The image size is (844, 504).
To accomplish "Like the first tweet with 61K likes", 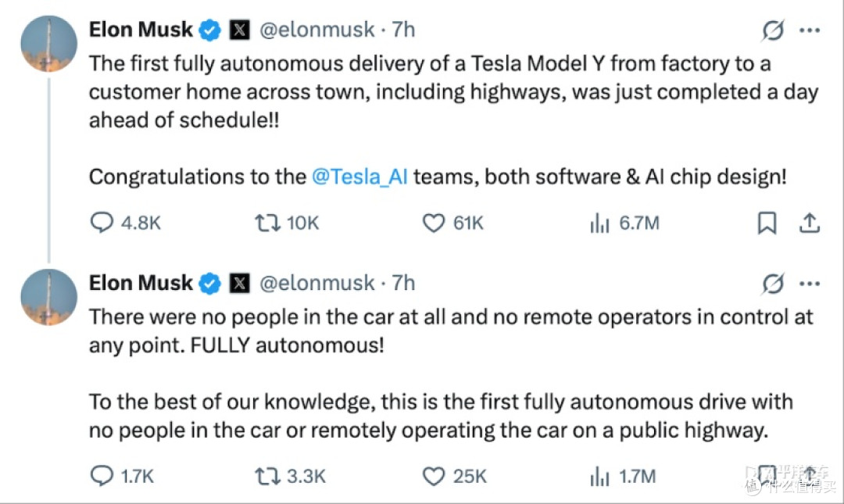I will 452,223.
